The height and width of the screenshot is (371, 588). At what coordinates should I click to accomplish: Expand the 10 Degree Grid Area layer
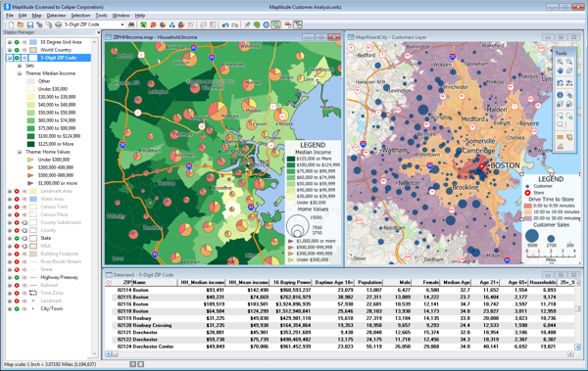(x=10, y=42)
